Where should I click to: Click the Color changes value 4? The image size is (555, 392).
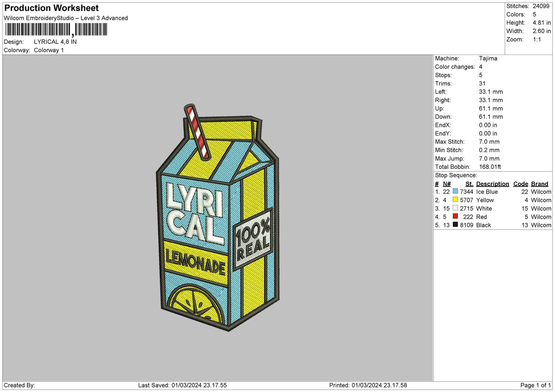click(x=481, y=67)
